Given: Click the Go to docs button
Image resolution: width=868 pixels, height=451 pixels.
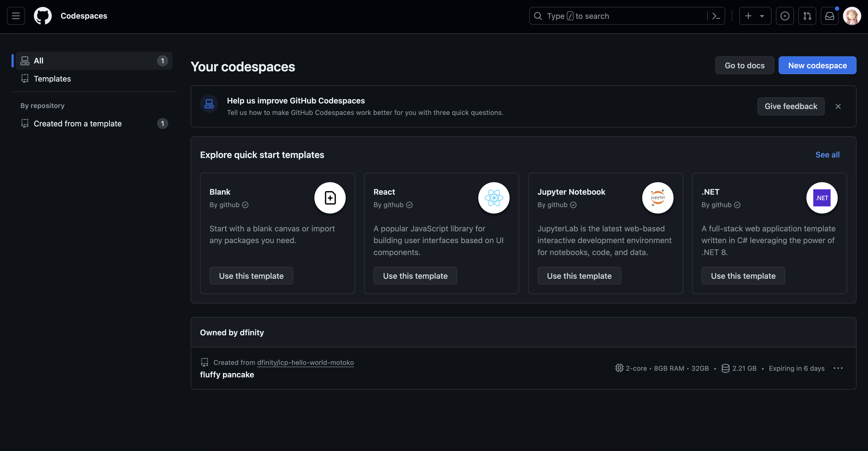Looking at the screenshot, I should pyautogui.click(x=745, y=65).
